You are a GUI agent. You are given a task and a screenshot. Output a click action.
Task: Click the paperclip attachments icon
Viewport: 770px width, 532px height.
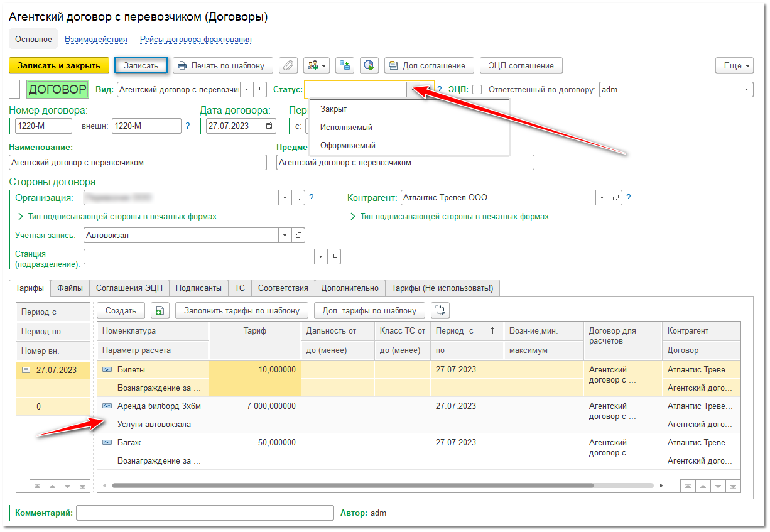click(288, 65)
